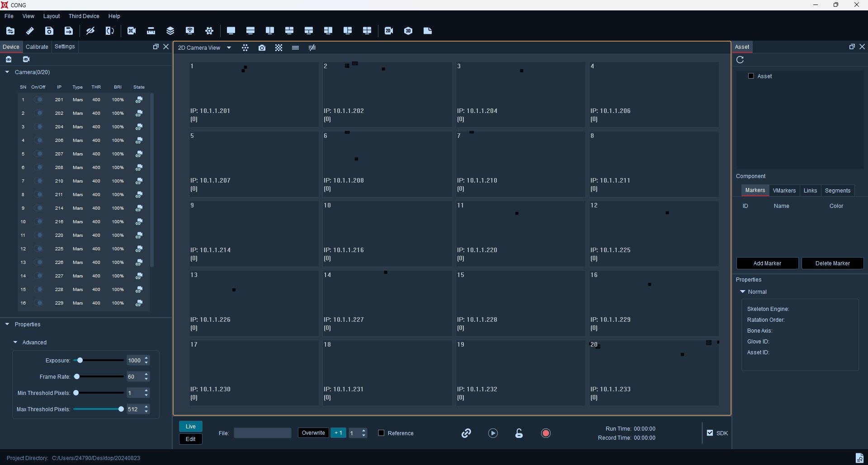Enable the Reference checkbox
This screenshot has width=868, height=465.
(x=381, y=433)
